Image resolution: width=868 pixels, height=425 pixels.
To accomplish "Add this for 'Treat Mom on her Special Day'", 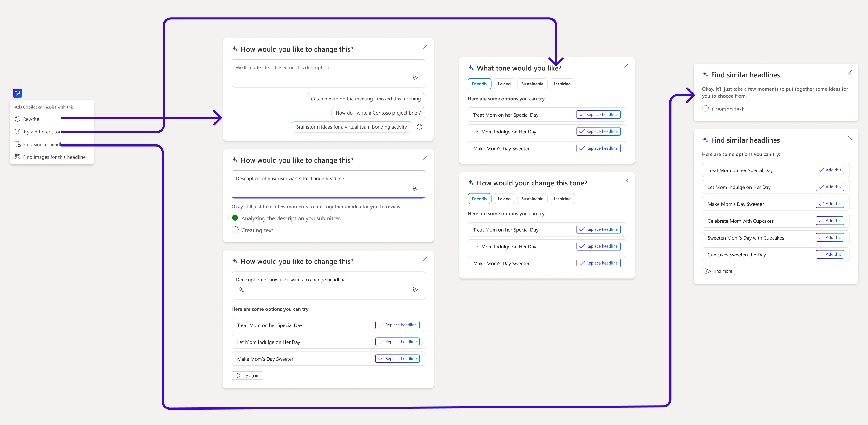I will [830, 170].
